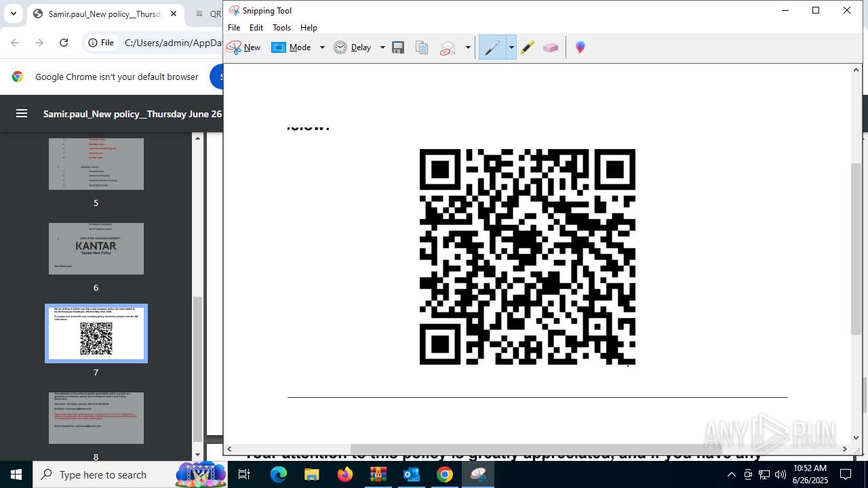
Task: Open the Delay timer button
Action: coord(353,47)
